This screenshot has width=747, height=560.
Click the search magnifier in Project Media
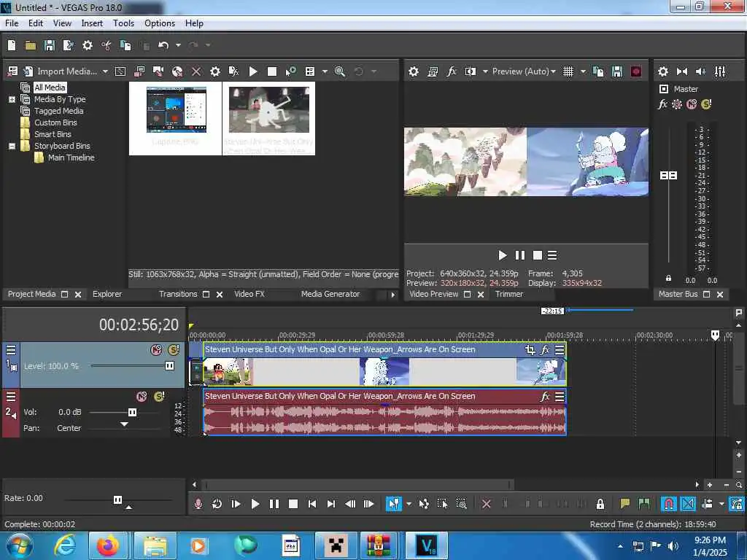340,71
